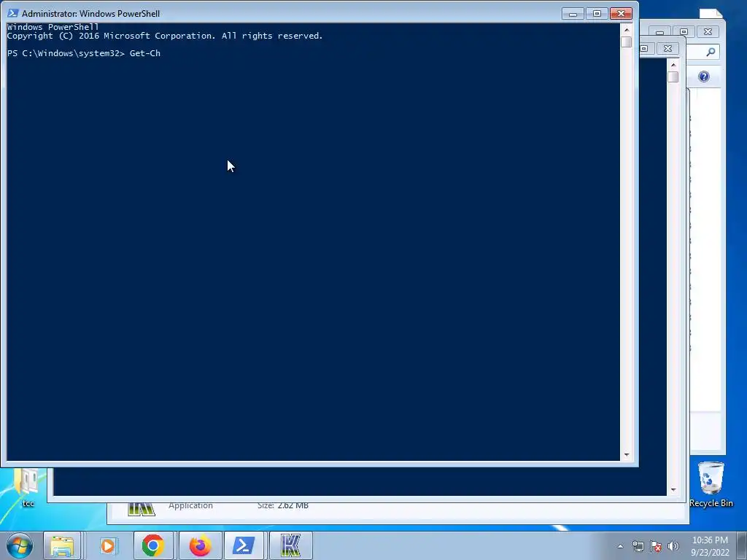Open Windows Explorer from the taskbar
747x560 pixels.
point(62,545)
